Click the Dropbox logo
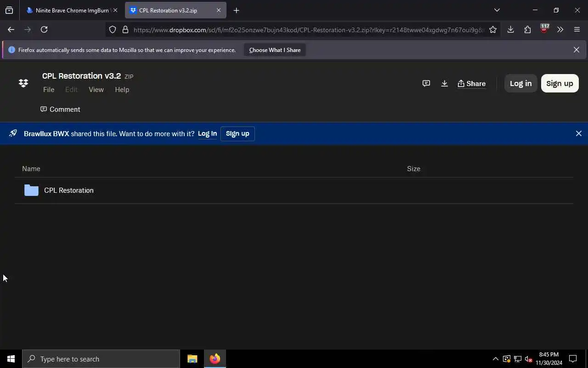588x368 pixels. tap(23, 83)
